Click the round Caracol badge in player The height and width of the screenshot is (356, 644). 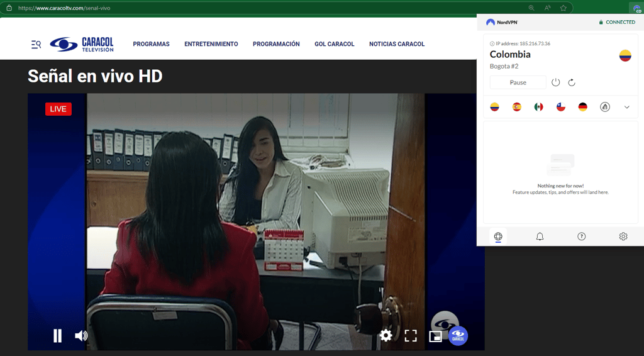coord(458,336)
